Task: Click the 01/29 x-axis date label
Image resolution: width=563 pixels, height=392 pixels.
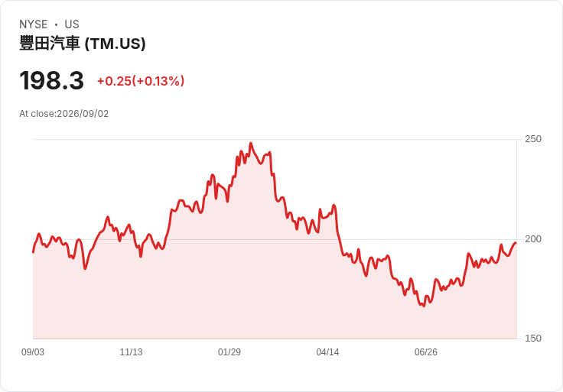Action: (229, 352)
